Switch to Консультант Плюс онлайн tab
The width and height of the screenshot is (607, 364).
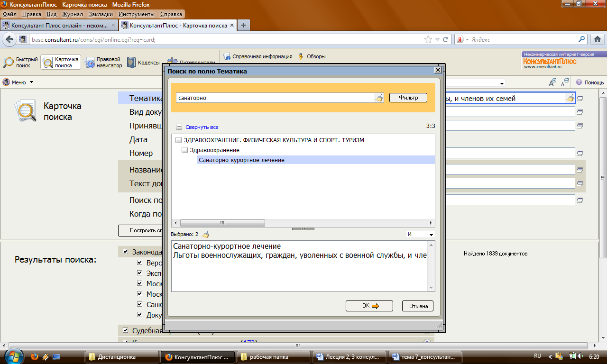[59, 25]
